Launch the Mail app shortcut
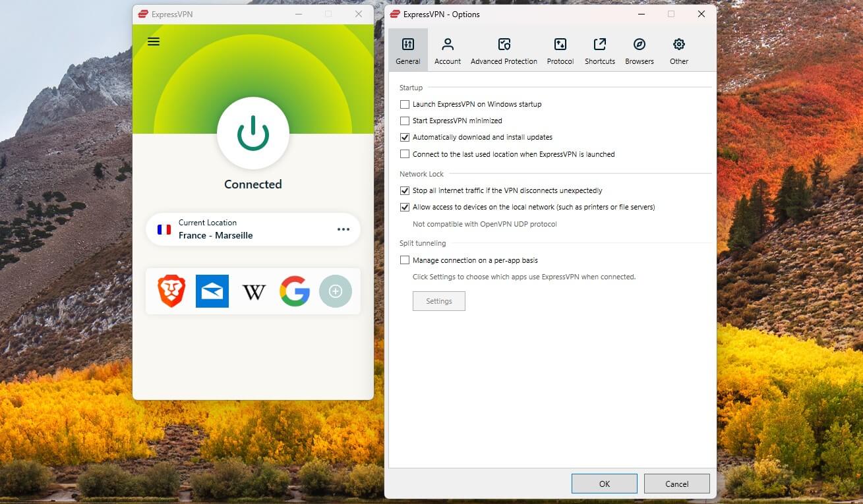Viewport: 863px width, 504px height. [212, 291]
